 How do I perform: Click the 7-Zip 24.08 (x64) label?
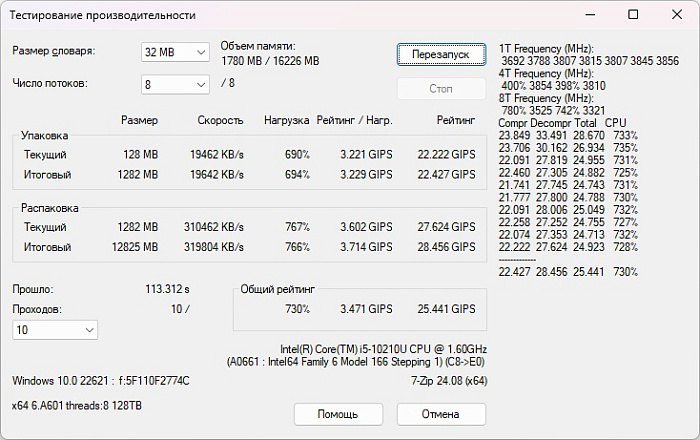pyautogui.click(x=449, y=381)
